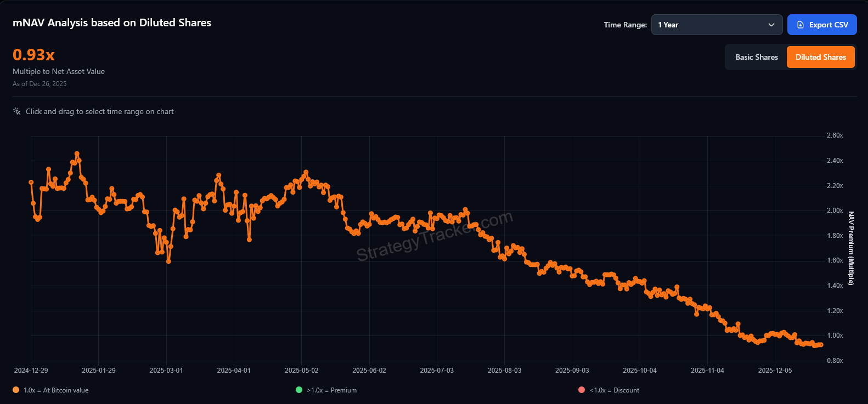Click the 0.93x multiple value
Screen dimensions: 868x404
(33, 55)
